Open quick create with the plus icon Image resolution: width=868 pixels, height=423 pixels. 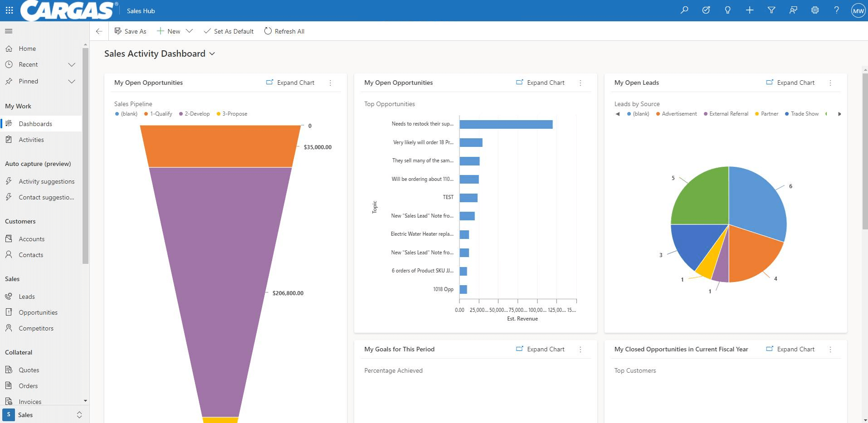(x=750, y=10)
